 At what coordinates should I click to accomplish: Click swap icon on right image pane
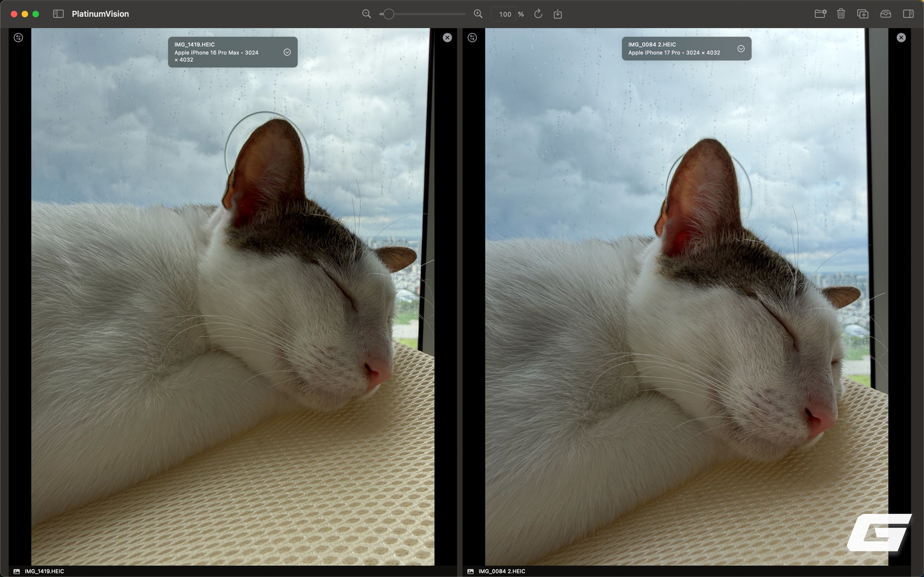click(472, 37)
